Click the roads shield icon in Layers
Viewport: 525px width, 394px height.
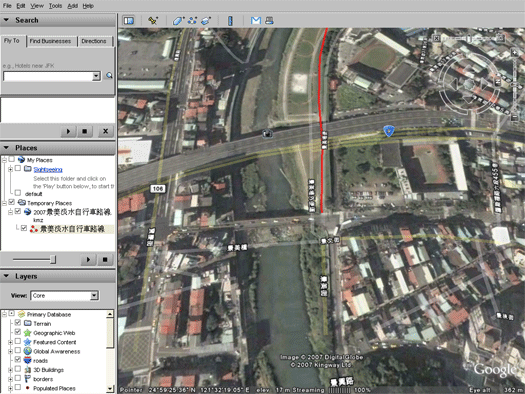click(x=27, y=361)
